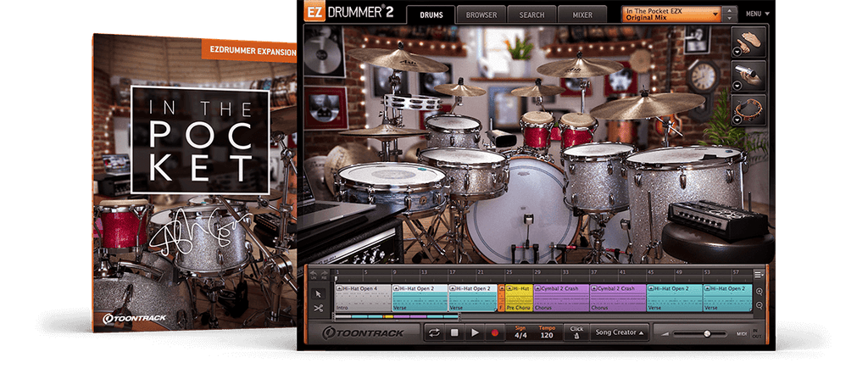Screen dimensions: 868x374
Task: Hit the kick drum head
Action: 521,212
